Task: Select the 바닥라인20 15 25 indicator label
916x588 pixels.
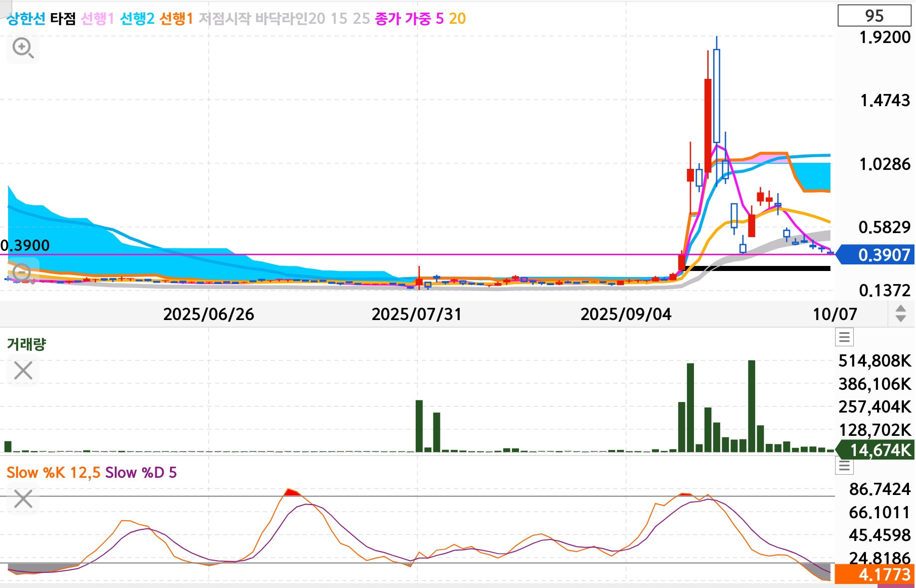Action: 313,19
